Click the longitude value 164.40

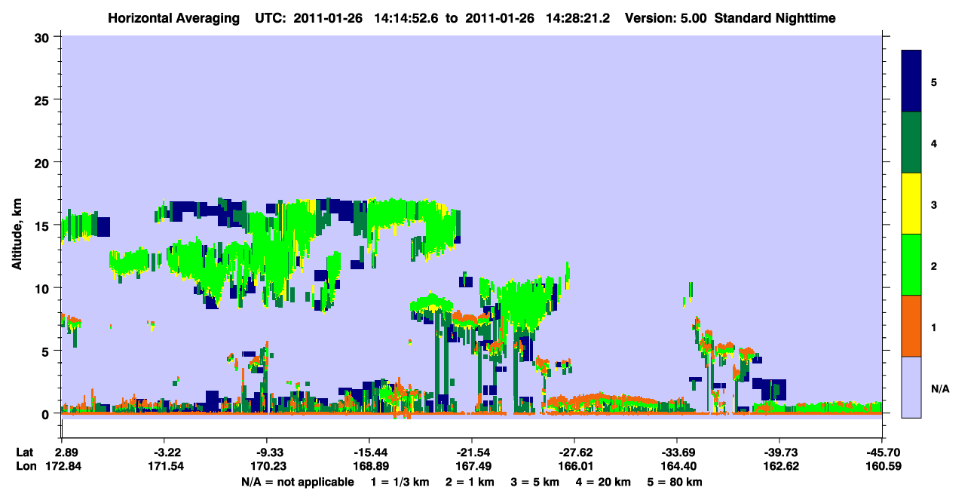(677, 467)
